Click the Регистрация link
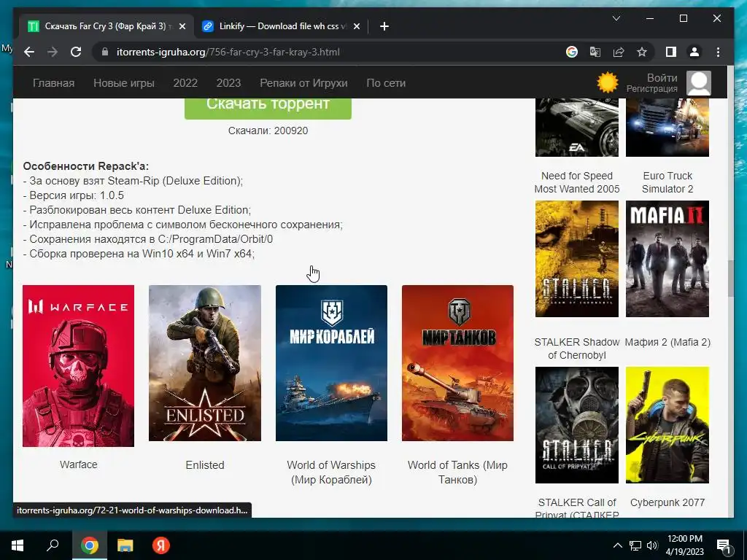This screenshot has width=747, height=560. [651, 88]
